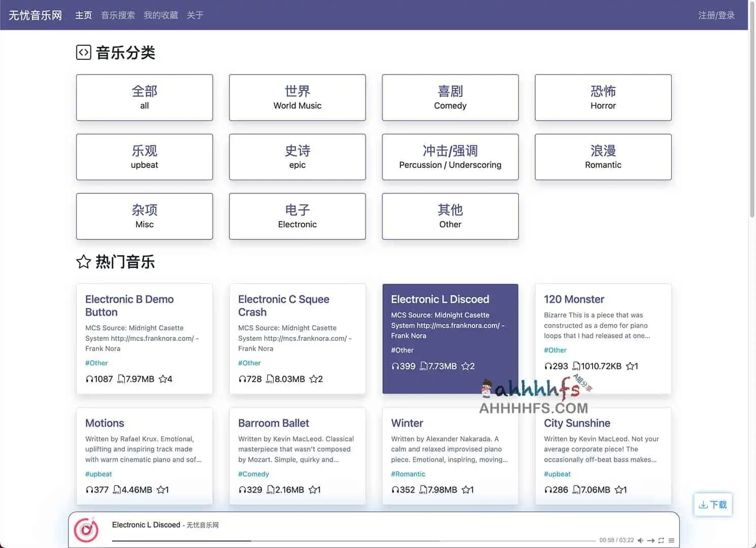Click the MP3 file-size icon on Winter card
Image resolution: width=756 pixels, height=548 pixels.
[x=422, y=490]
